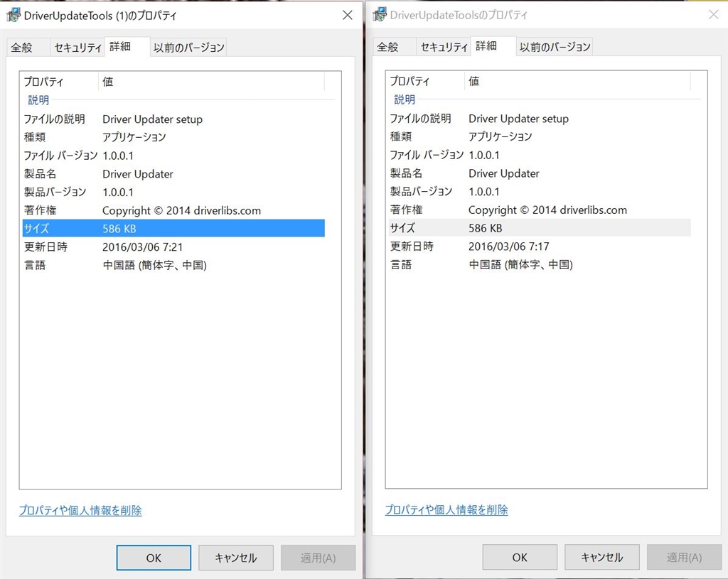Click installer icon in DriverUpdateTools (1) title bar

tap(14, 15)
